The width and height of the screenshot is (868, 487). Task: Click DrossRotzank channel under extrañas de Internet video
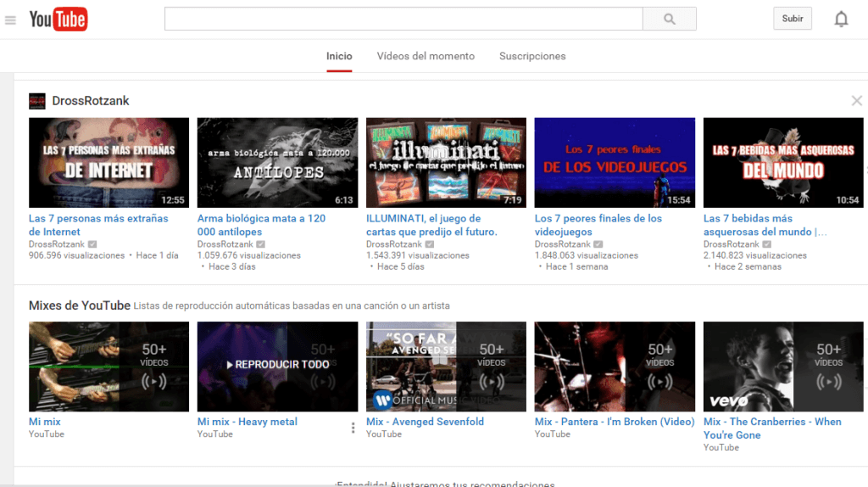click(x=57, y=244)
